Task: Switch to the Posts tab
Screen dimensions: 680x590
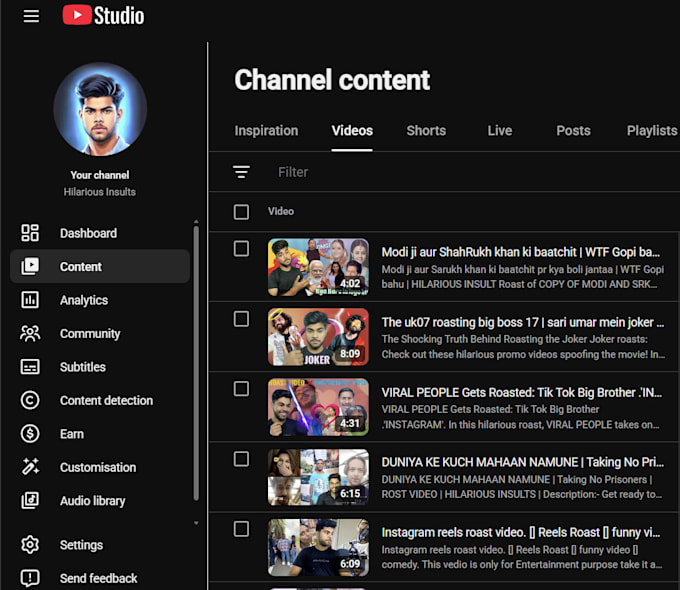Action: [x=573, y=131]
